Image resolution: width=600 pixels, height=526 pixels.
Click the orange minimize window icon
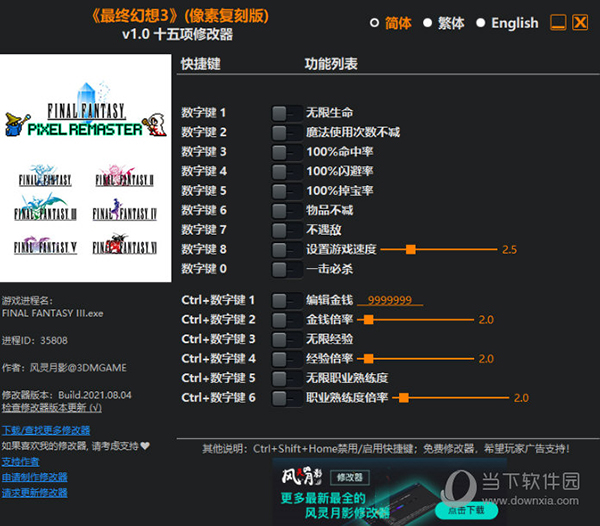(x=558, y=22)
